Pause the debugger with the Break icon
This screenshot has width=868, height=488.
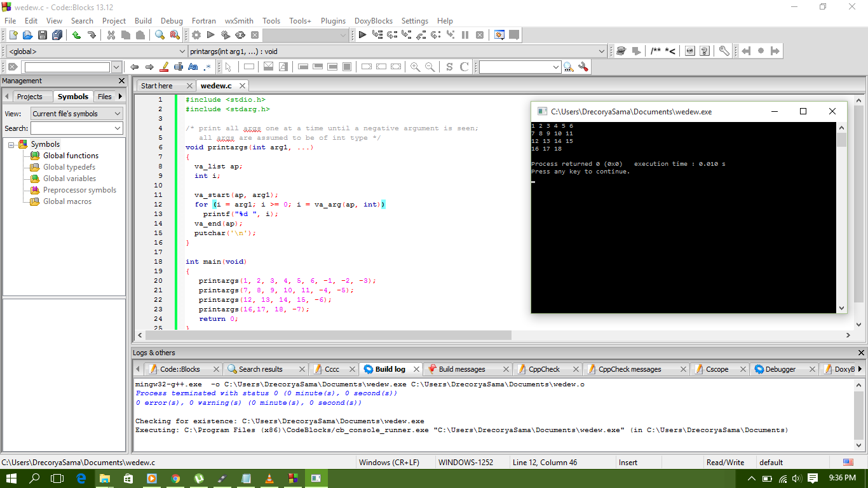[x=465, y=35]
